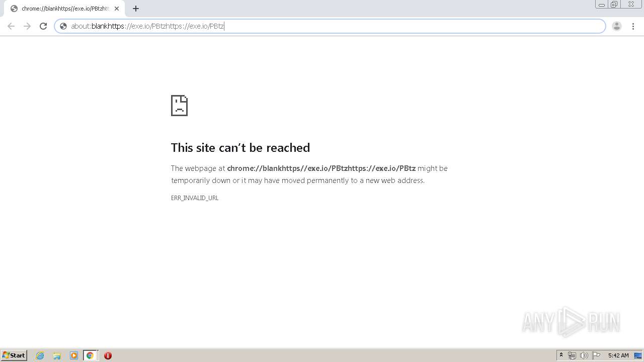Click the bold chrome://blankhttps URL in the message
644x362 pixels.
(x=321, y=168)
